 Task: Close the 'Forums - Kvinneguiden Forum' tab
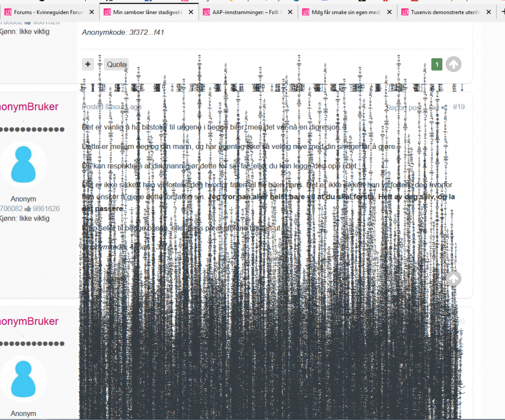click(92, 12)
